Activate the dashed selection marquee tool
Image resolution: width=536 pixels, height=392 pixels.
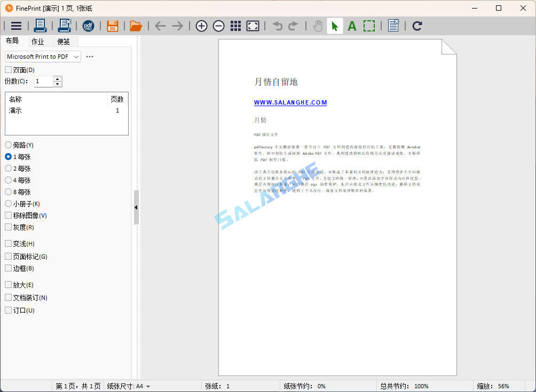369,25
